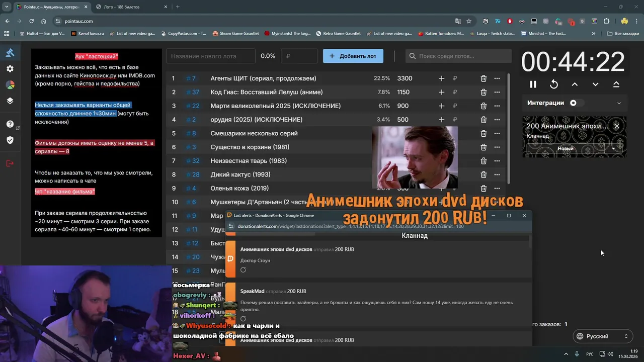Click the 3300 amount for Агенты ЩИТ
This screenshot has height=362, width=644.
click(x=405, y=78)
